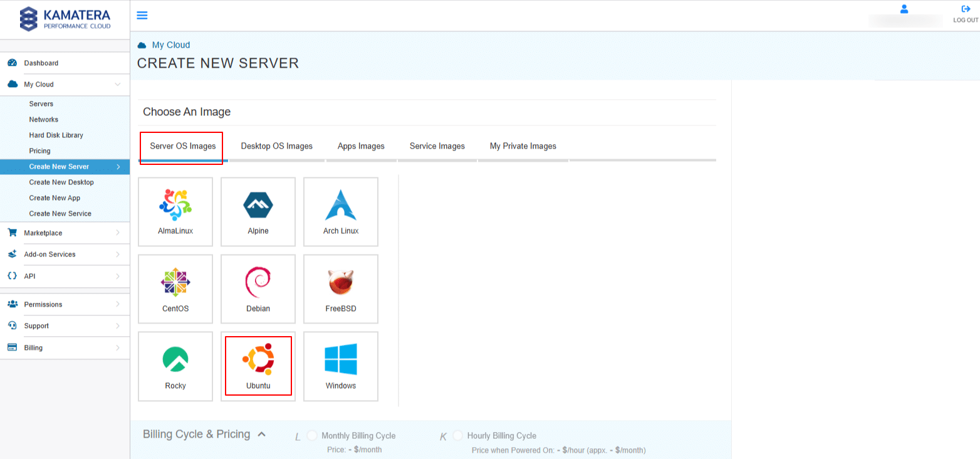Click the Log Out icon
Image resolution: width=980 pixels, height=459 pixels.
(x=966, y=9)
